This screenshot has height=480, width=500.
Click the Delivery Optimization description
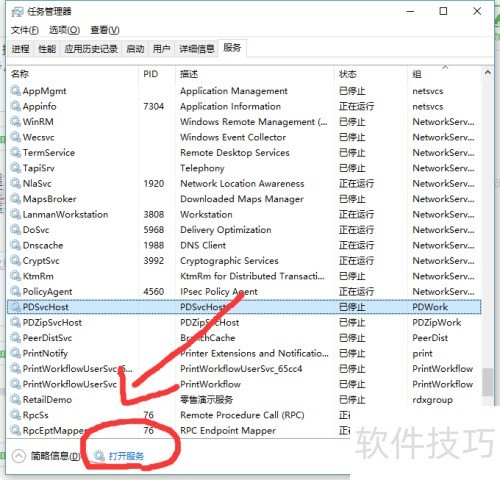pos(226,230)
